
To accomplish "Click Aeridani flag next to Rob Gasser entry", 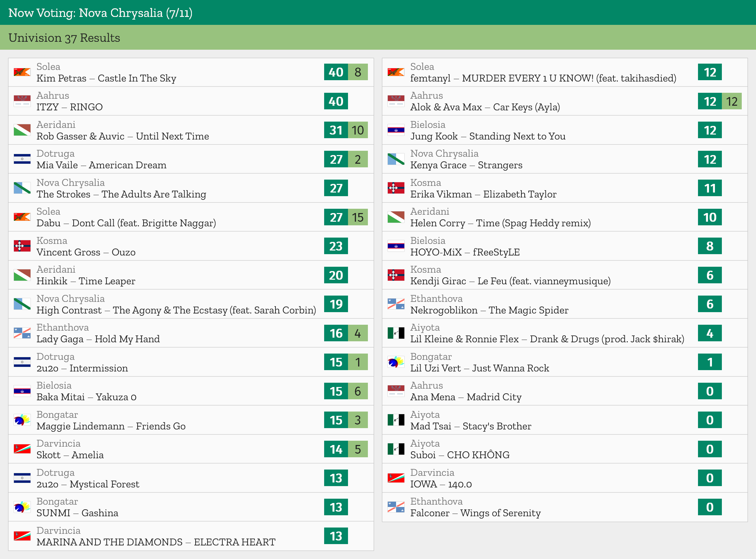I will click(22, 130).
